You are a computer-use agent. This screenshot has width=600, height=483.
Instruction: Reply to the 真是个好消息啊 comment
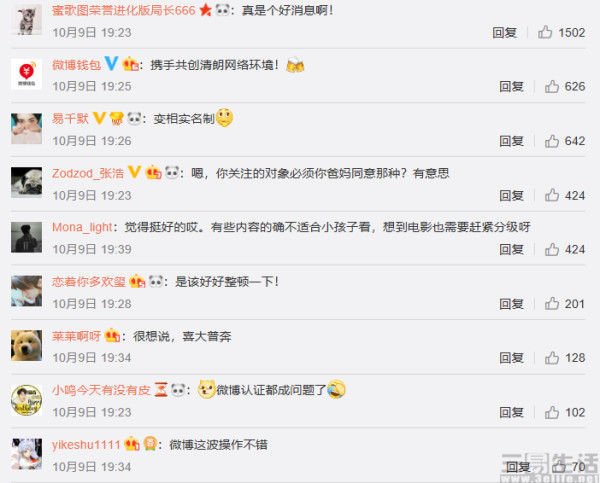504,33
